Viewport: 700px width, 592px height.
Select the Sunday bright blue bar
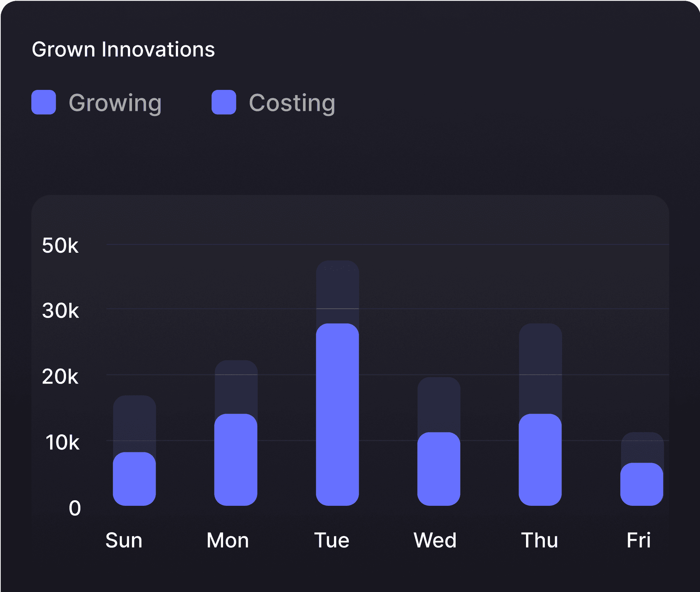134,479
